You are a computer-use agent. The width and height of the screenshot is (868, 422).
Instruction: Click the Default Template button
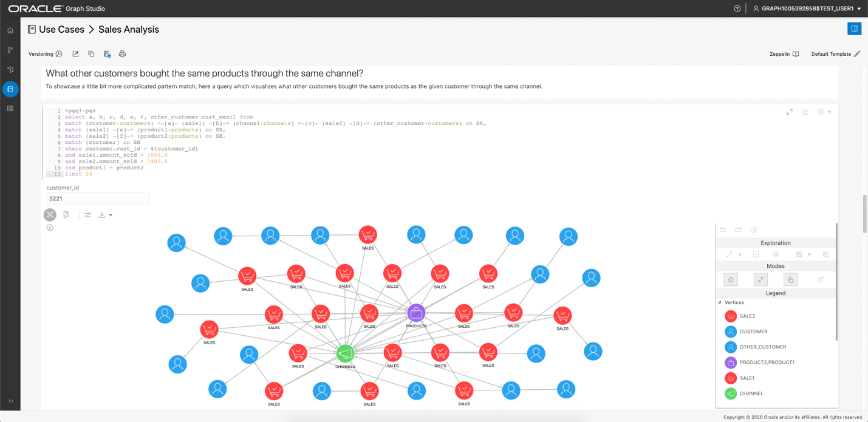(x=835, y=54)
